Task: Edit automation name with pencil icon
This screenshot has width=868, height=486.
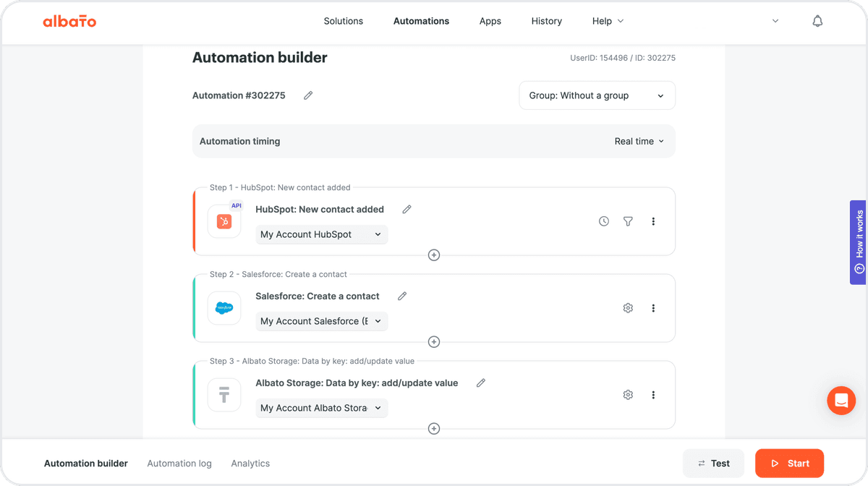Action: click(308, 95)
